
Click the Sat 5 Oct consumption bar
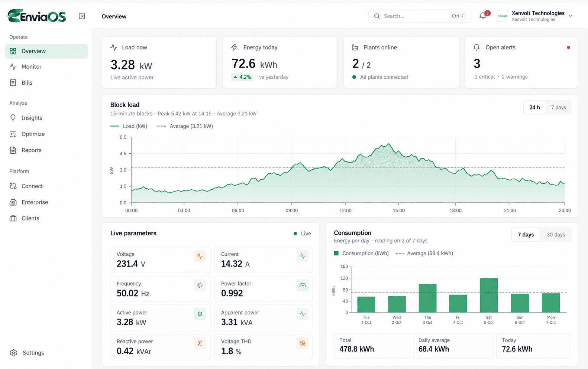coord(489,295)
